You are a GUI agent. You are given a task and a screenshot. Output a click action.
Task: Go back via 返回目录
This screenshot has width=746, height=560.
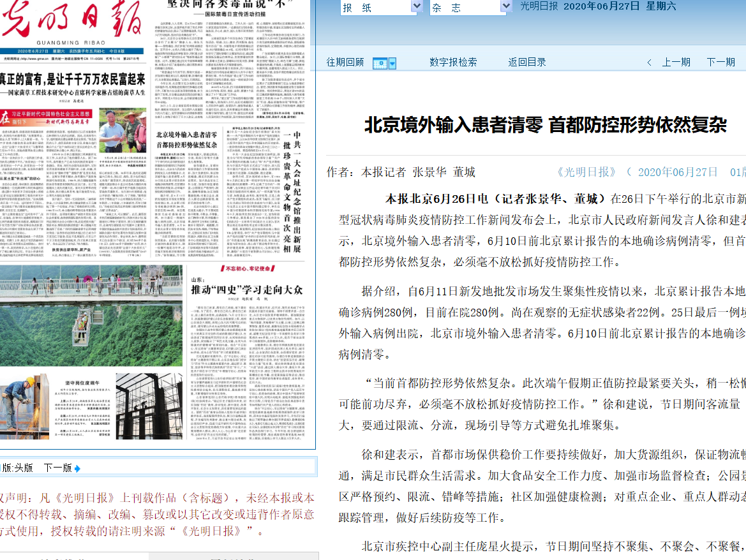point(526,63)
